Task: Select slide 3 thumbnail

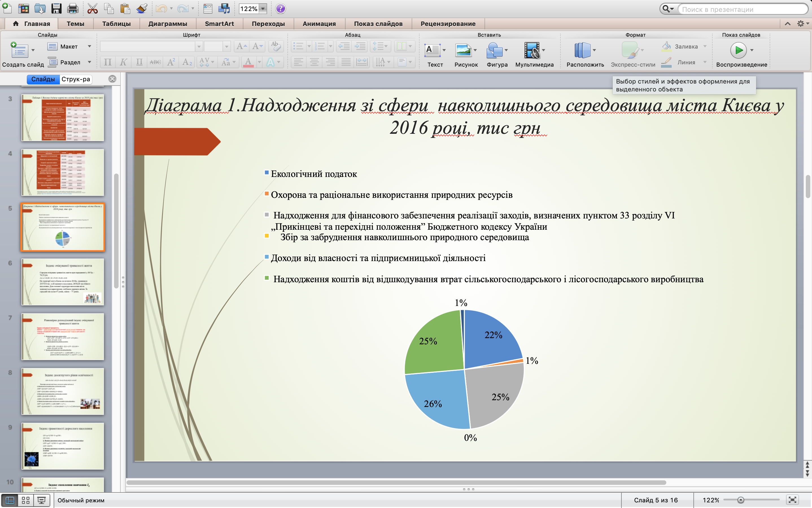Action: tap(63, 117)
